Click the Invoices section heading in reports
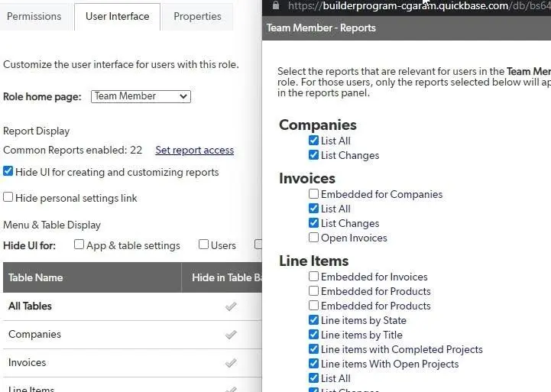Screen dimensions: 551x392 pyautogui.click(x=307, y=179)
